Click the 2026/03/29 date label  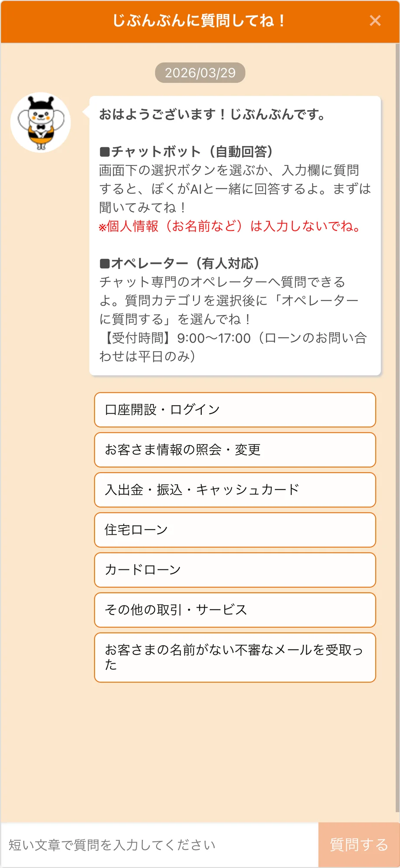tap(200, 72)
